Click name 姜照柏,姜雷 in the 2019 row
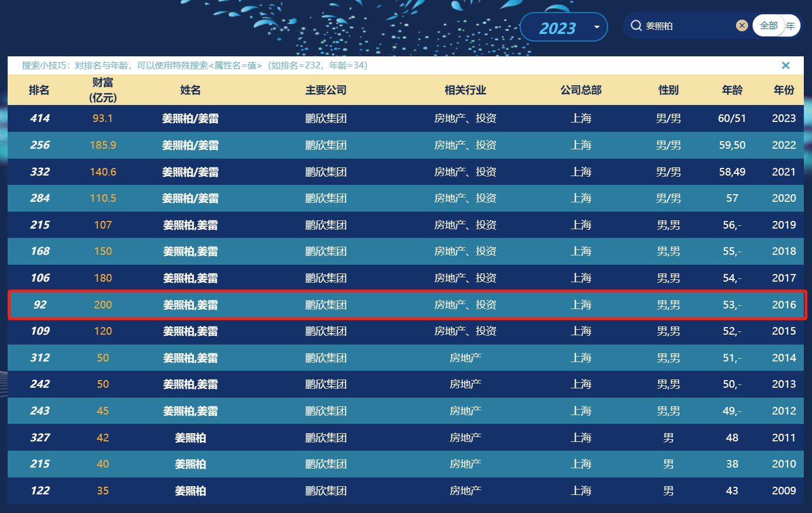Image resolution: width=812 pixels, height=513 pixels. coord(190,225)
